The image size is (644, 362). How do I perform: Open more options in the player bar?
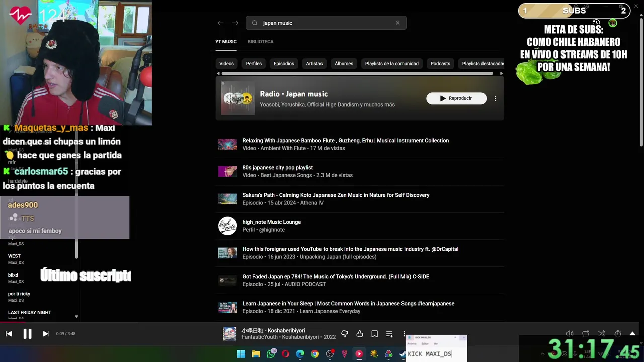pyautogui.click(x=404, y=334)
